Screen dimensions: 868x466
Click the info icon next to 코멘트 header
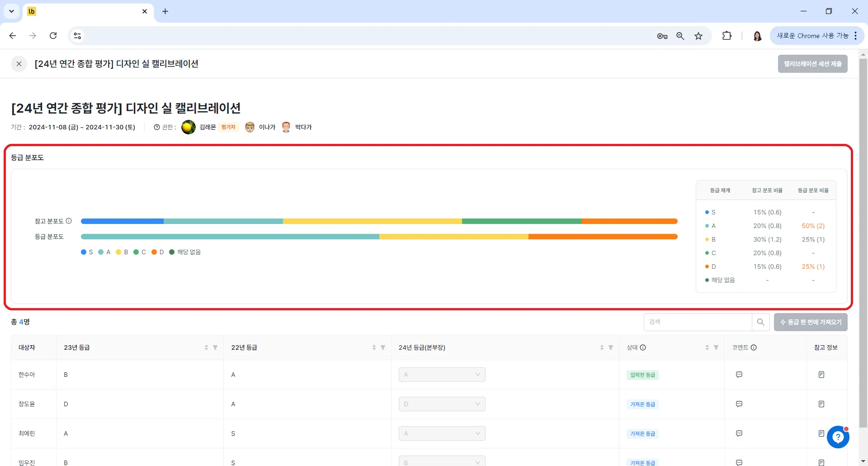(754, 347)
